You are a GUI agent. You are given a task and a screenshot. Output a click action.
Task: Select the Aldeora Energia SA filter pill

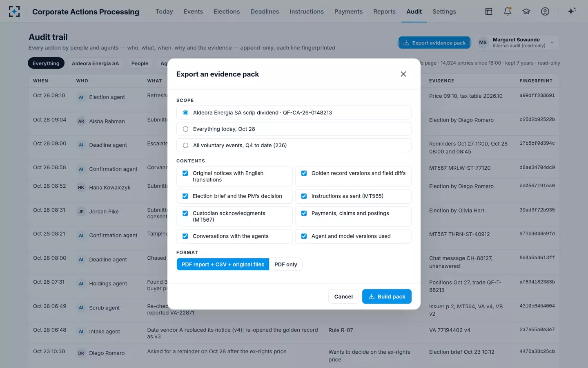[x=95, y=63]
